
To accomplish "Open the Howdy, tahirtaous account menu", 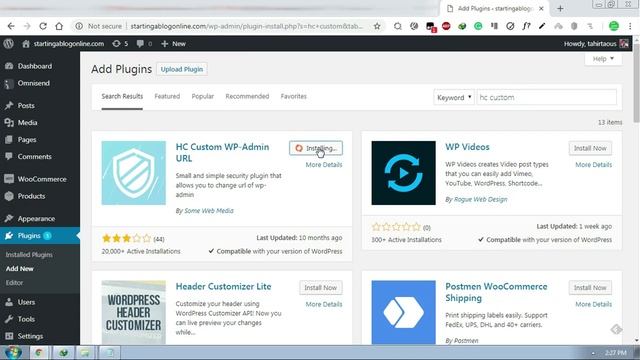I will [x=596, y=44].
